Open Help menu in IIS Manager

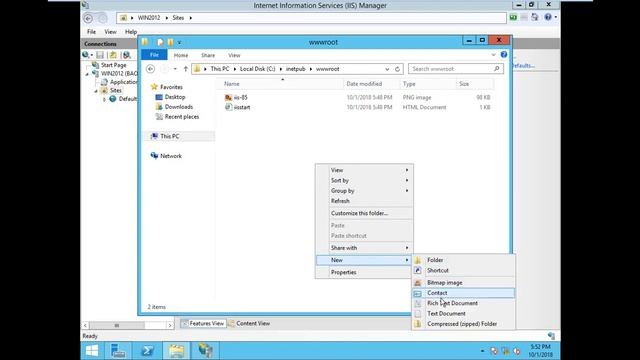click(131, 32)
